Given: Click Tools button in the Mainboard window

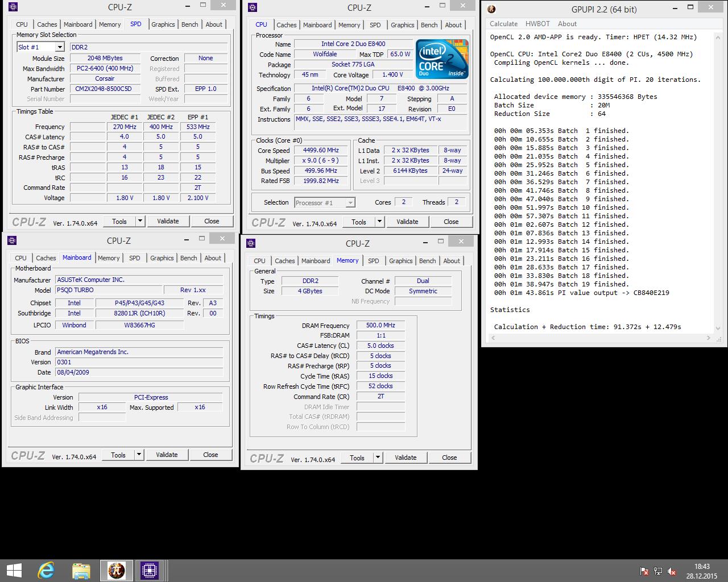Looking at the screenshot, I should (118, 455).
